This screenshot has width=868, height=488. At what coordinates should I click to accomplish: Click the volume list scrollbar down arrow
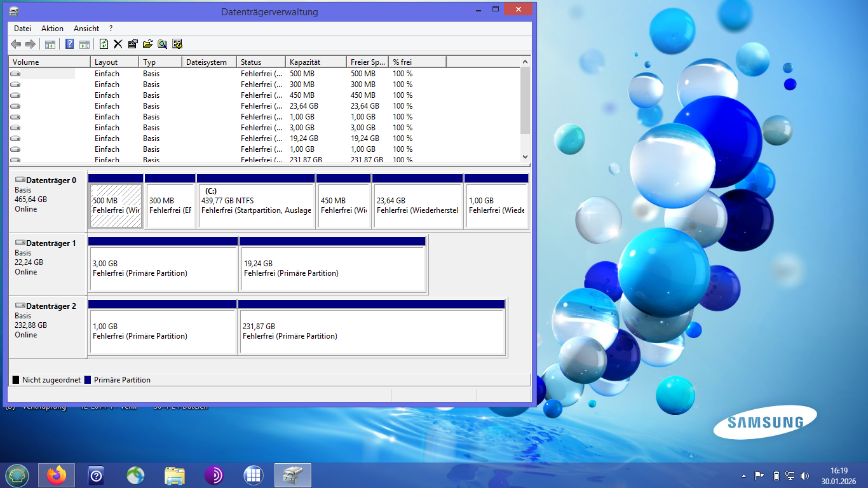pos(525,156)
